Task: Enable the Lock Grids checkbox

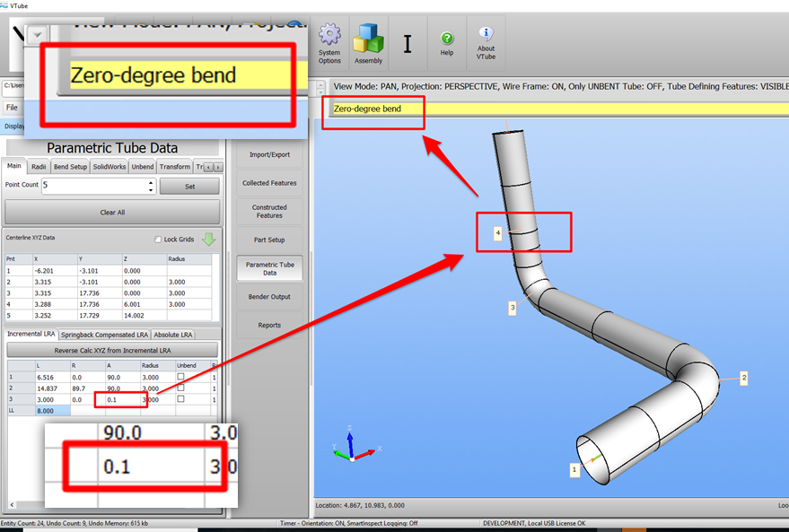Action: pos(159,240)
